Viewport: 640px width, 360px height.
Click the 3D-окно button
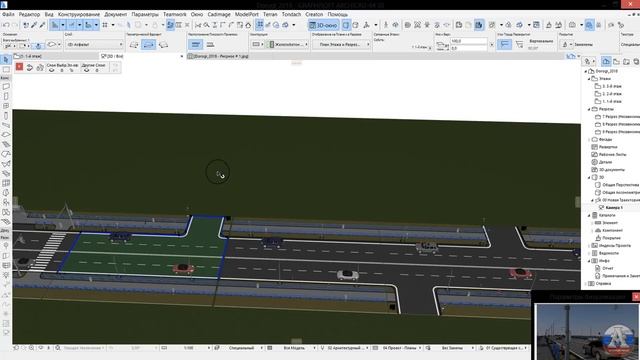pos(323,25)
